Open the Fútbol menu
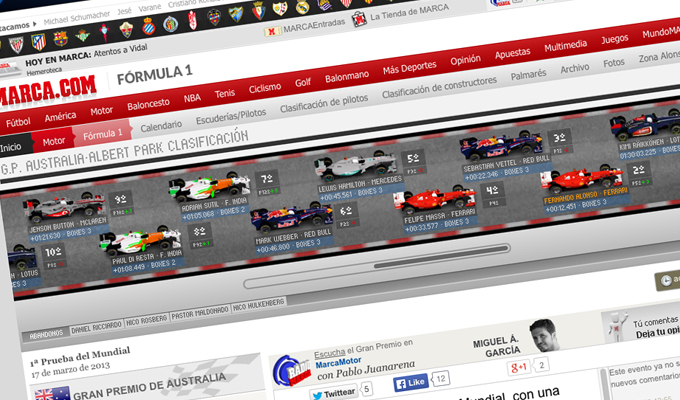This screenshot has width=680, height=400. (x=18, y=123)
